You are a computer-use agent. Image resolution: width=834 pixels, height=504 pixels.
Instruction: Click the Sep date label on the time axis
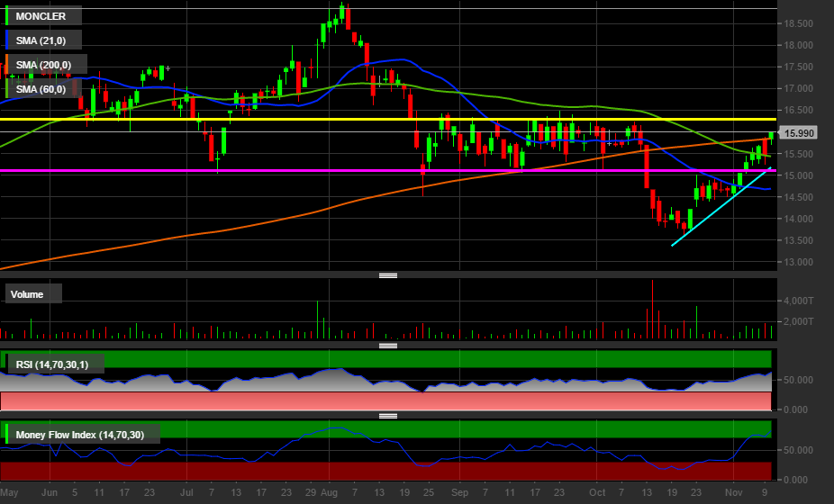(459, 492)
